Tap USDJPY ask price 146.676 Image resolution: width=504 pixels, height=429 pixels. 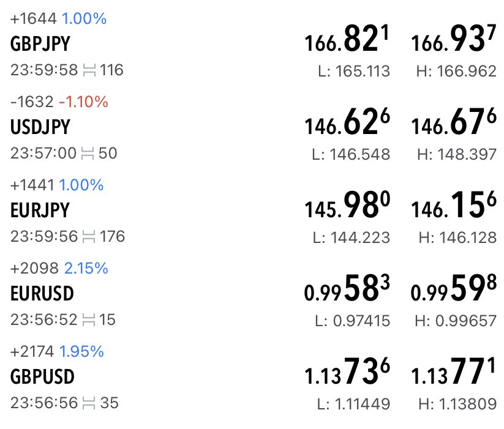point(454,122)
